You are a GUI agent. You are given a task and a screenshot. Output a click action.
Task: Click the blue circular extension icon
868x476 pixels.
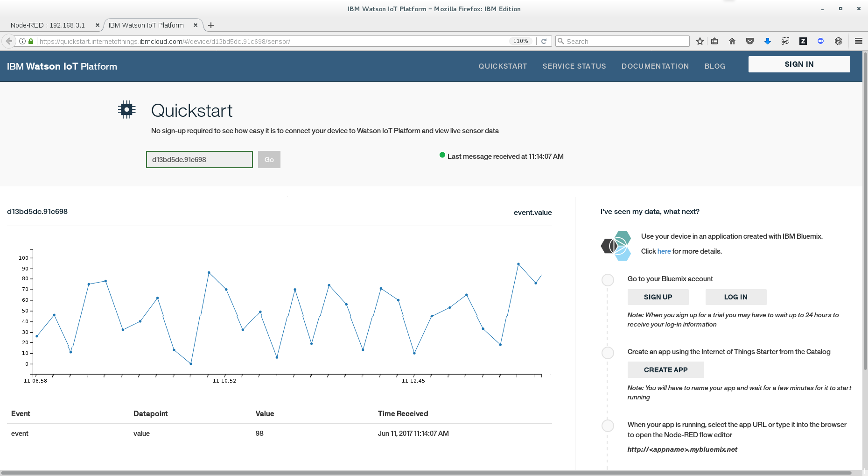point(820,41)
